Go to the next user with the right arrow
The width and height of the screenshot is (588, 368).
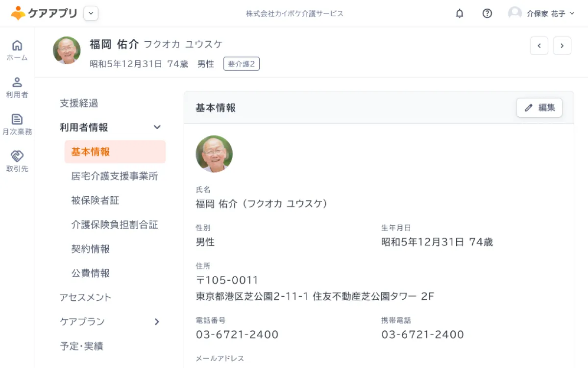pyautogui.click(x=562, y=45)
